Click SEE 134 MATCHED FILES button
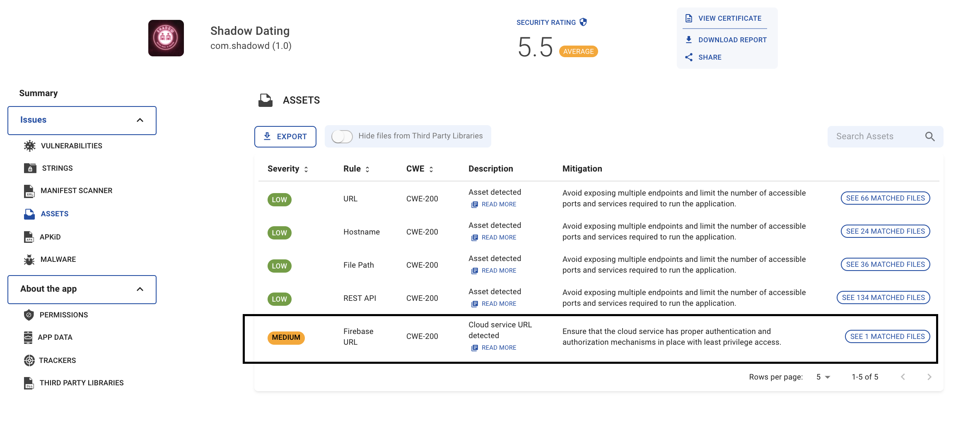The width and height of the screenshot is (980, 445). pyautogui.click(x=883, y=297)
